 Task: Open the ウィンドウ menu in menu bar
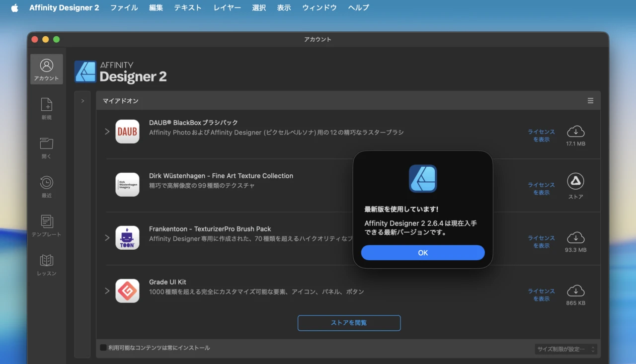tap(319, 7)
